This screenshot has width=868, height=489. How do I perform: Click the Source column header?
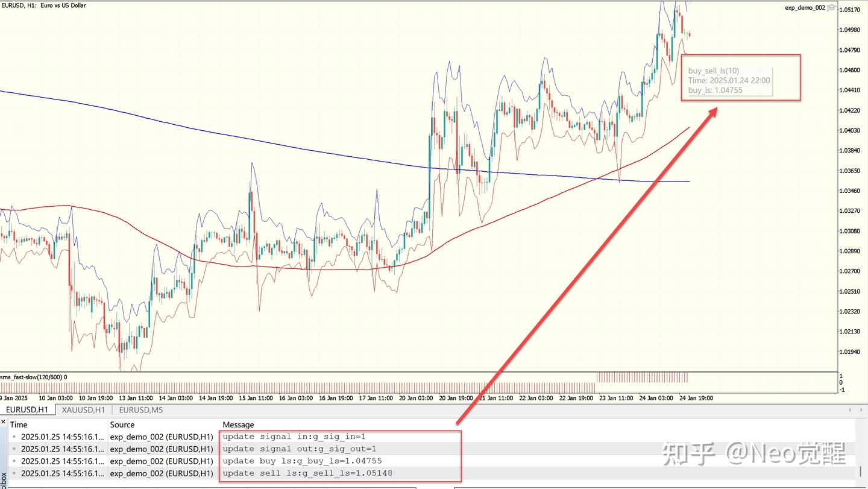(122, 424)
